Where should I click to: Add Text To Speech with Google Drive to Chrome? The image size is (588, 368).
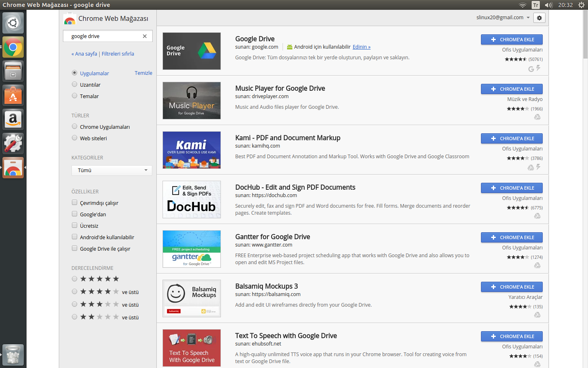[512, 337]
